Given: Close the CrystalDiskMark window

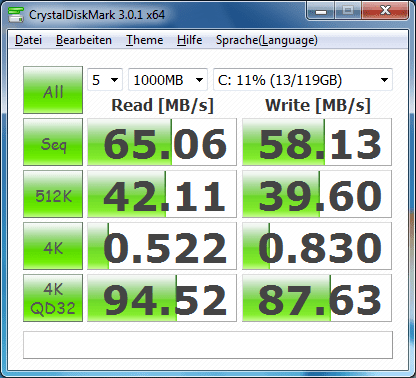Looking at the screenshot, I should (x=385, y=11).
